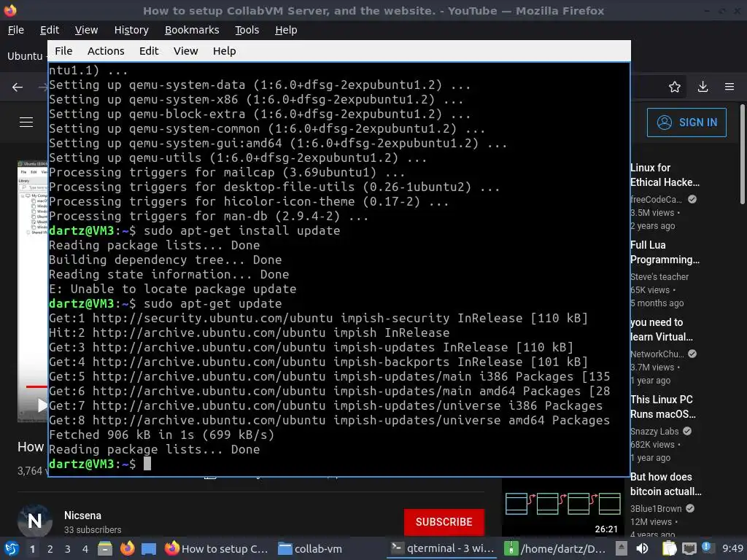Open Steve's teacher channel name

(659, 276)
